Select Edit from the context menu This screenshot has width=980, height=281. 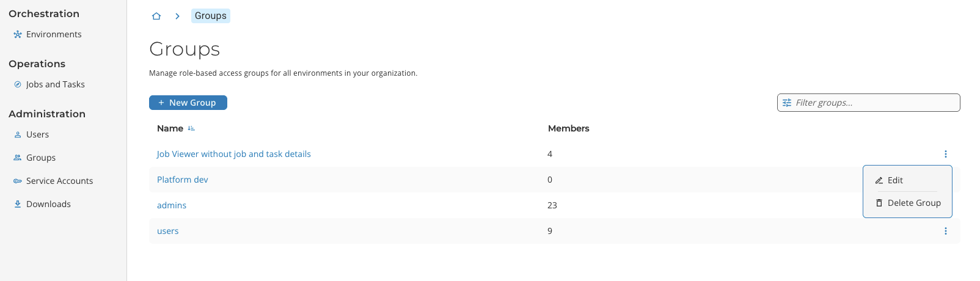(x=895, y=180)
